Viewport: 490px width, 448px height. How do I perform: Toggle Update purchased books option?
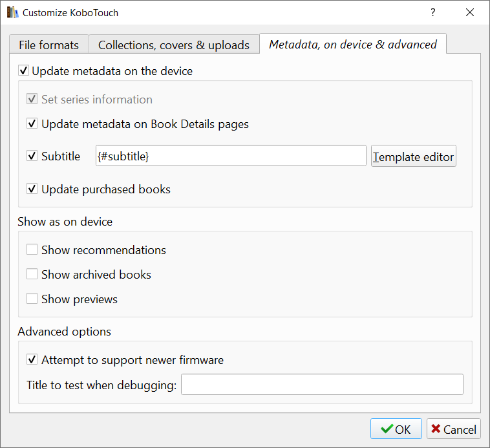[32, 189]
